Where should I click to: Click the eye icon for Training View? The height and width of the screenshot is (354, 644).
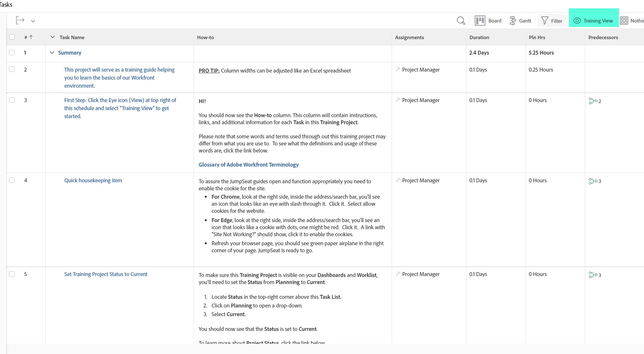tap(577, 21)
